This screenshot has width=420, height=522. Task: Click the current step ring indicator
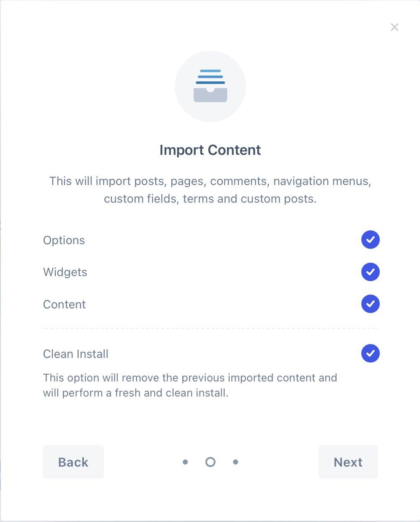(x=210, y=462)
